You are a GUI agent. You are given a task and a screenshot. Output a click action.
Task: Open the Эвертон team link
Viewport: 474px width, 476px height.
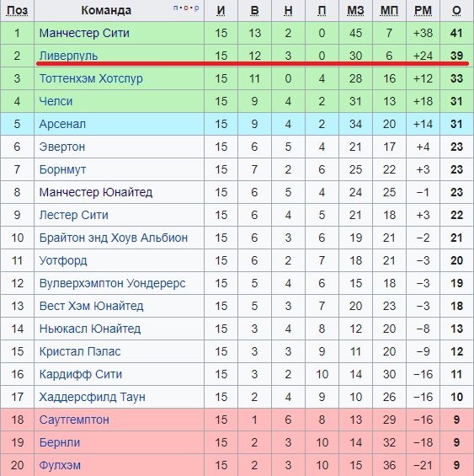click(62, 147)
